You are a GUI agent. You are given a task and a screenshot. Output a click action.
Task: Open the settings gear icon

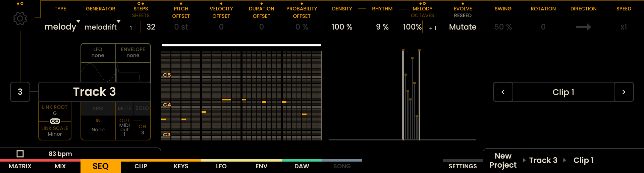[20, 18]
